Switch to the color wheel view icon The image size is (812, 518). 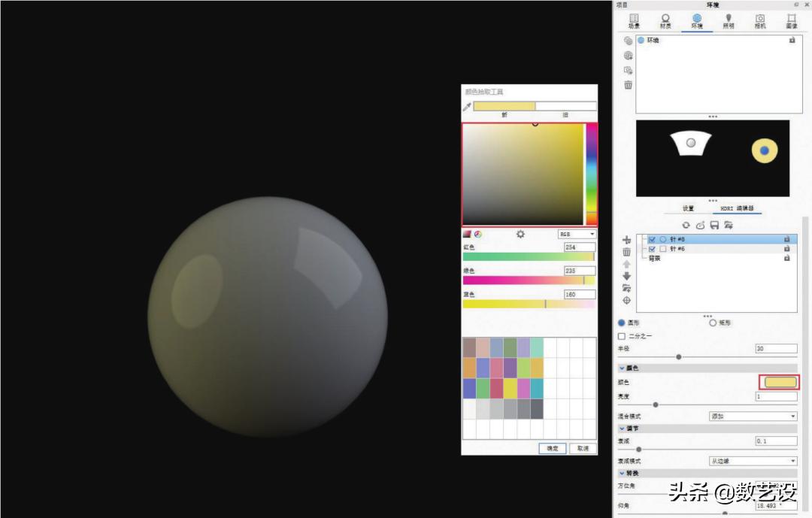477,235
